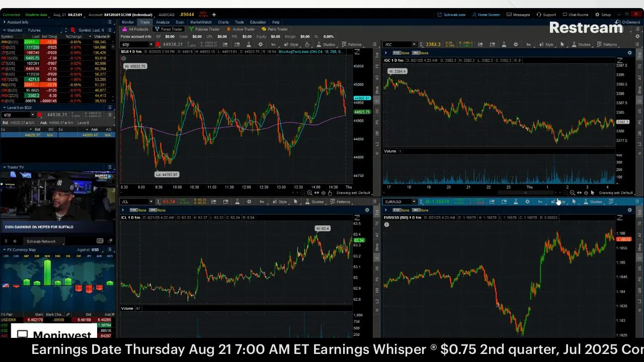644x362 pixels.
Task: Open /CL chart toolbar settings gear
Action: 249,202
